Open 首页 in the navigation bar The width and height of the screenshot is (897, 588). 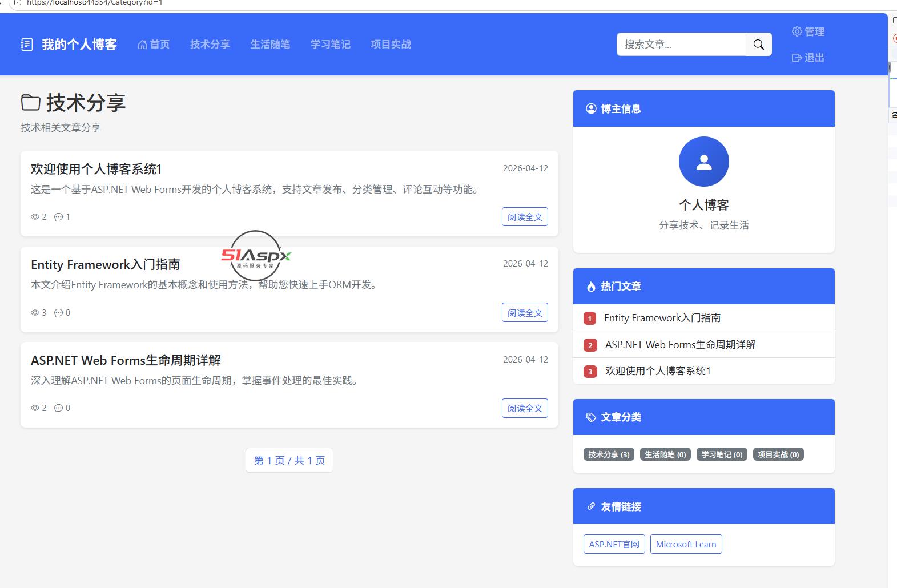tap(154, 45)
